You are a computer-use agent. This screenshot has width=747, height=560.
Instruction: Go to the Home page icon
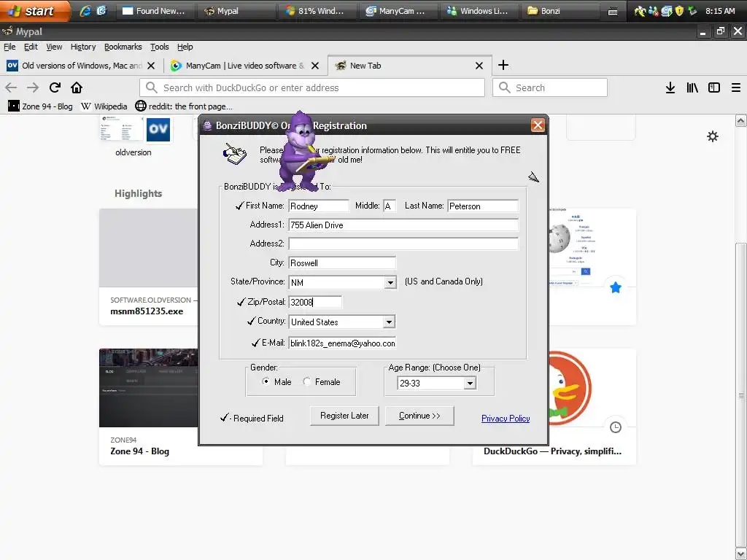pyautogui.click(x=77, y=87)
